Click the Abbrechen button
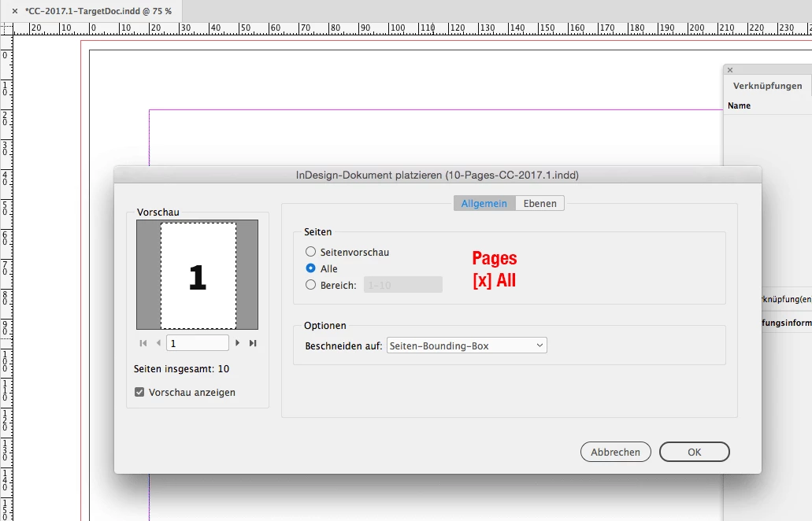812x521 pixels. (616, 452)
